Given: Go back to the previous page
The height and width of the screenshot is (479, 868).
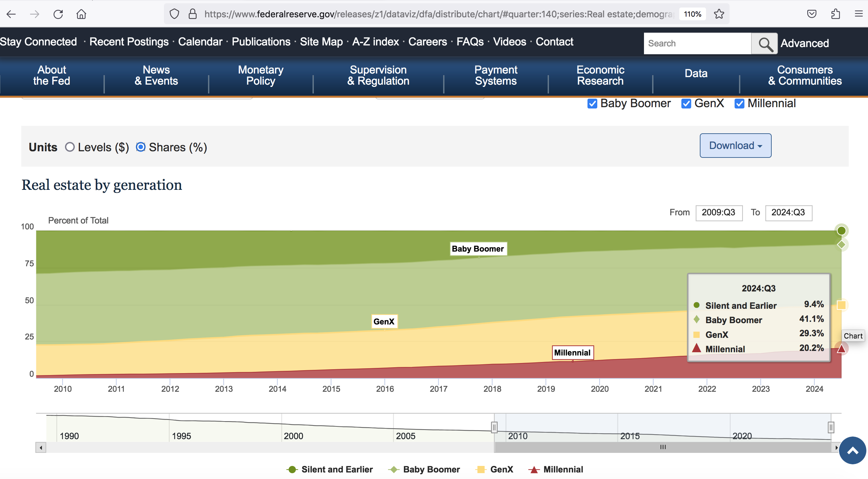Looking at the screenshot, I should (x=11, y=14).
